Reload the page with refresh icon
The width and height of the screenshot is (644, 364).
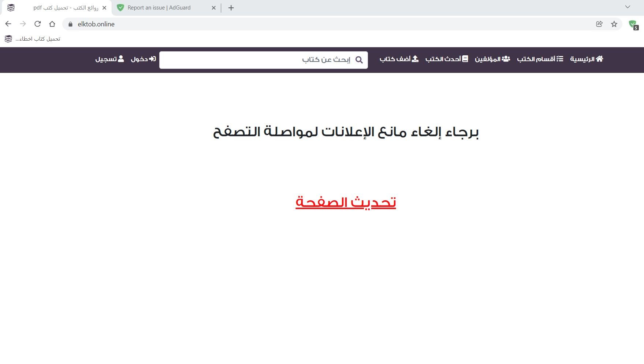[x=37, y=24]
